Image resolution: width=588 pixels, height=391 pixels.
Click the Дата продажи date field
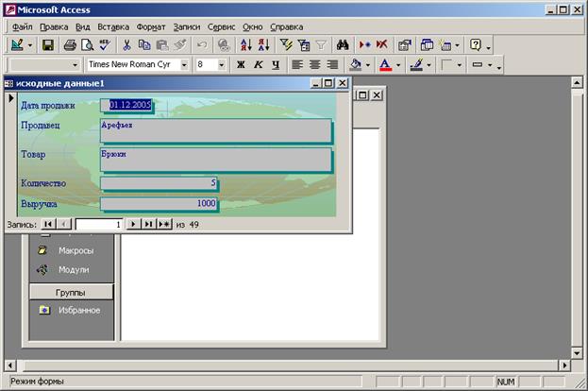click(126, 105)
